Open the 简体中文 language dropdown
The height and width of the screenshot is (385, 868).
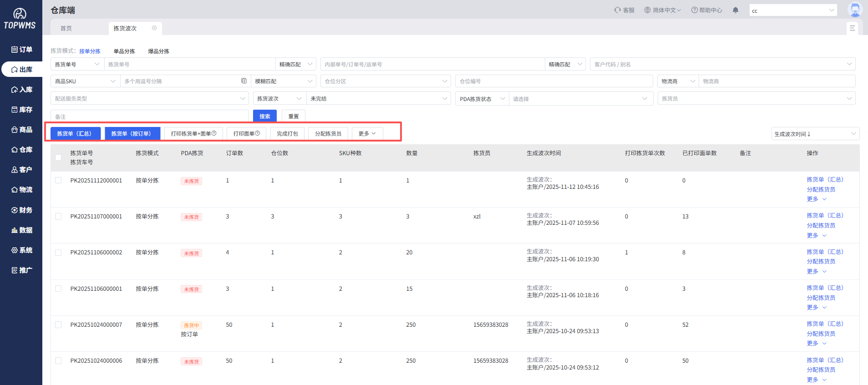point(662,10)
